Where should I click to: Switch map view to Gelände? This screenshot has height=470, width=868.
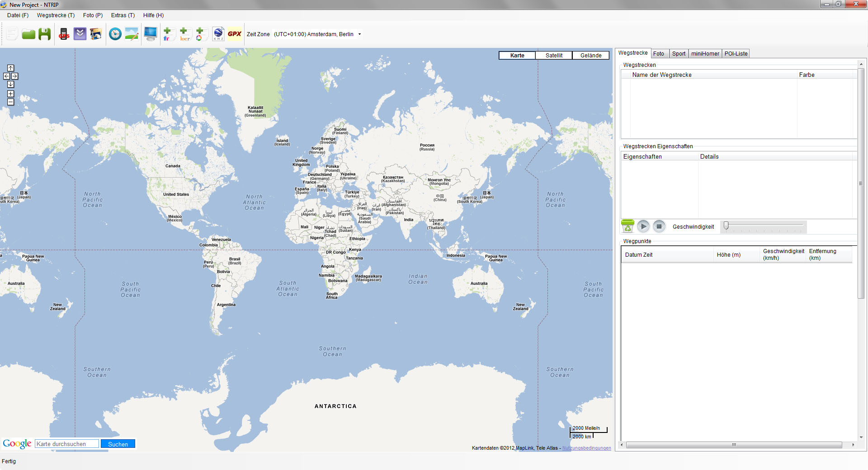(x=591, y=56)
